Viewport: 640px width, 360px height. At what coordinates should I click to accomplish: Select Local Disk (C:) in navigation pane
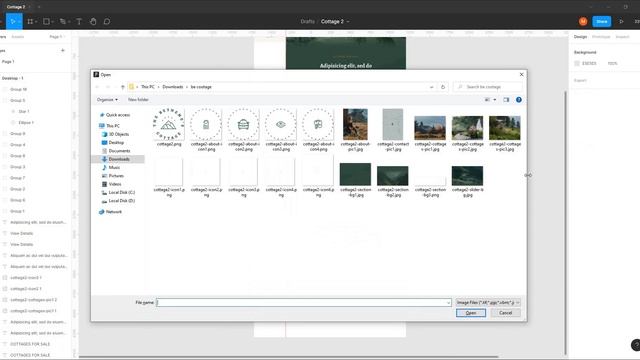(121, 192)
